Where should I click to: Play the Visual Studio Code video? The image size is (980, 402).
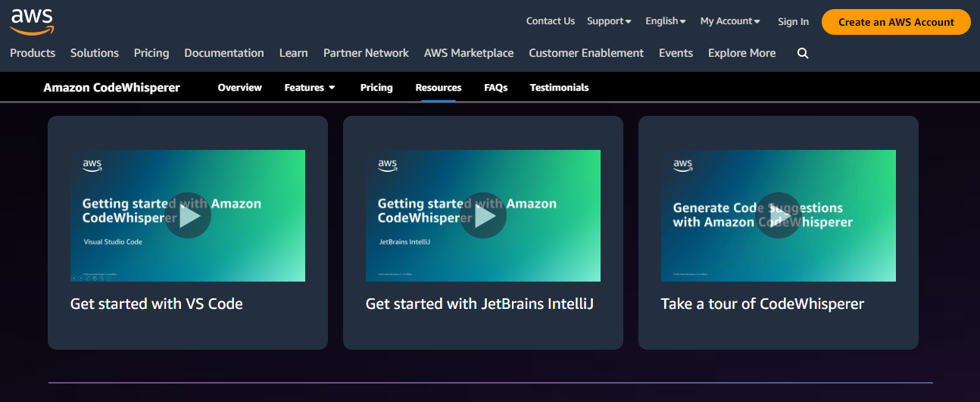(x=188, y=216)
